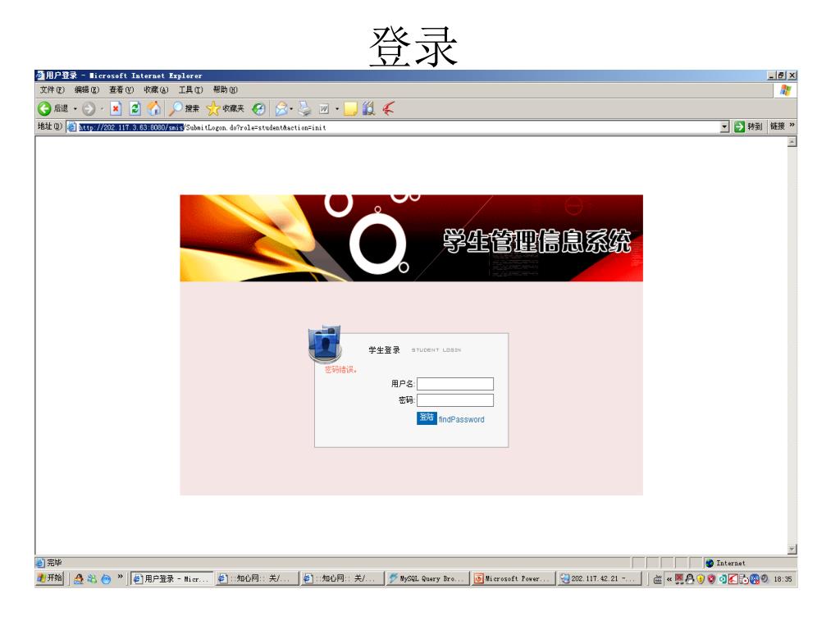Click the QQ penguin system tray icon

pyautogui.click(x=690, y=579)
